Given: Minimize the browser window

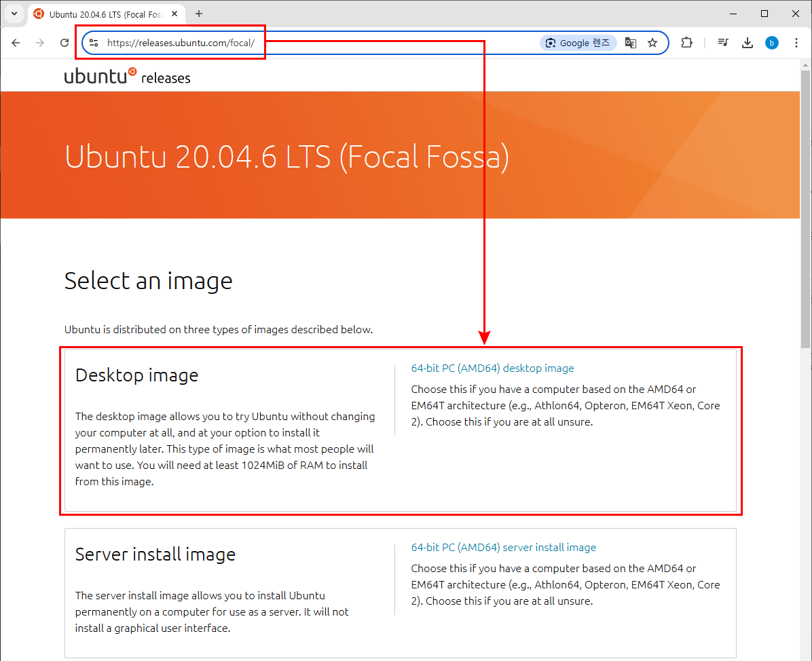Looking at the screenshot, I should [733, 14].
